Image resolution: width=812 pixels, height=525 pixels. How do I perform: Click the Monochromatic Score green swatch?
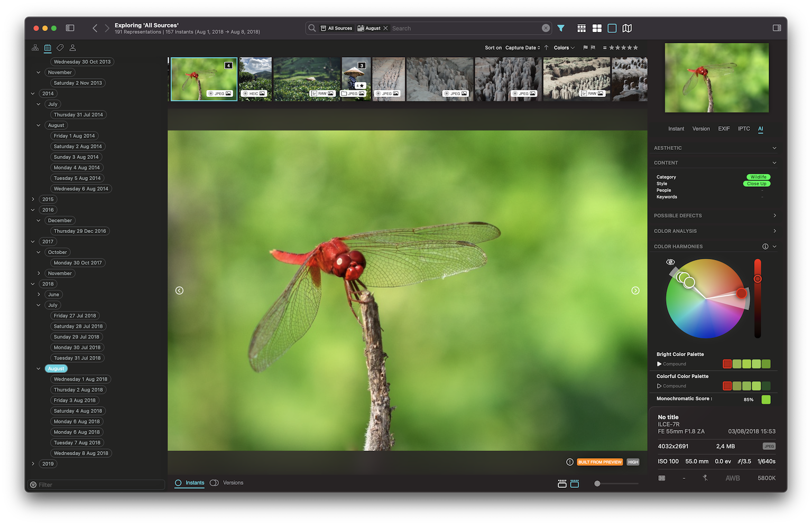[x=765, y=399]
